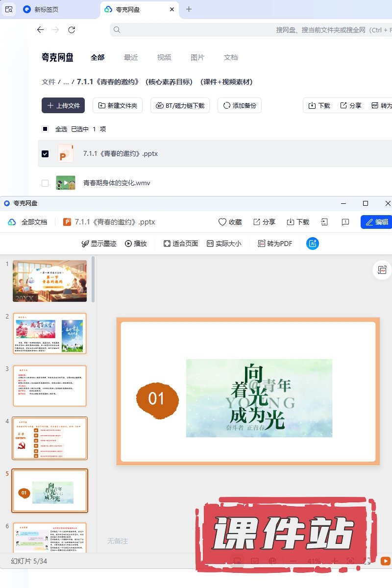Click 转为PDF in the viewer toolbar
This screenshot has width=392, height=588.
coord(275,244)
